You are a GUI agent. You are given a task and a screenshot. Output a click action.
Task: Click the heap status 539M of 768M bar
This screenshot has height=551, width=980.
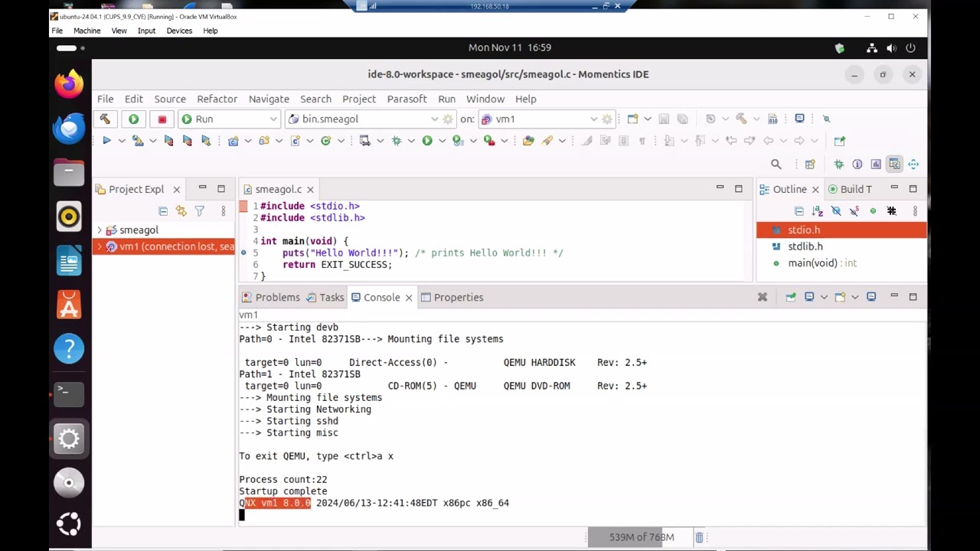(x=640, y=537)
